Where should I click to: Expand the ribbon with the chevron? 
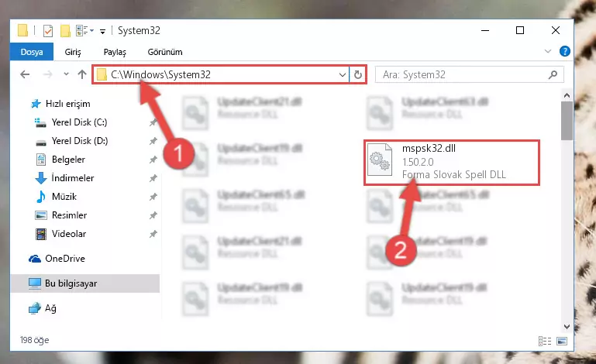(x=547, y=51)
